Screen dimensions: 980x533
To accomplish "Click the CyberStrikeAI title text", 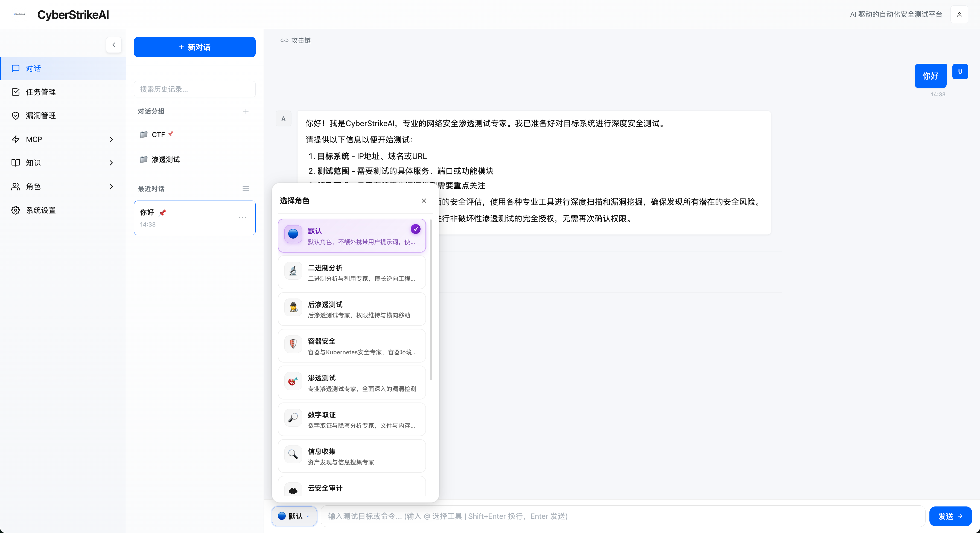I will tap(73, 15).
